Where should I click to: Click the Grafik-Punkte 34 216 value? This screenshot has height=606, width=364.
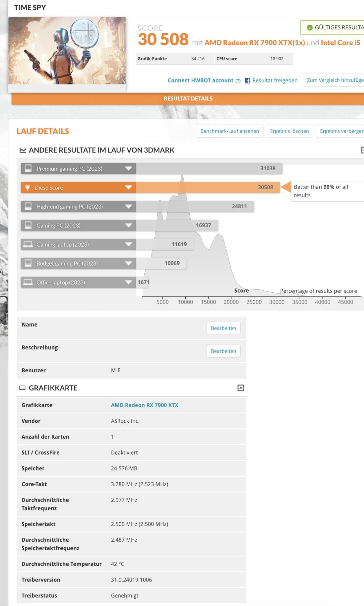click(198, 59)
